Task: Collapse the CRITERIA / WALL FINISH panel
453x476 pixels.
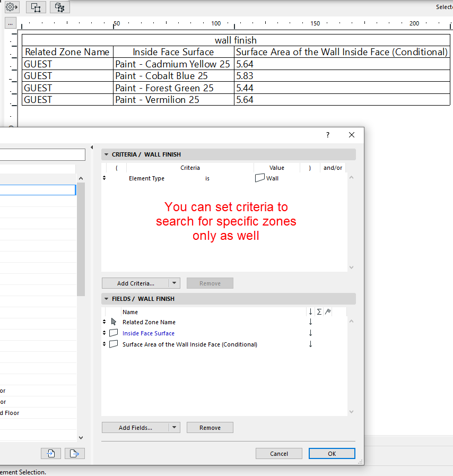Action: pyautogui.click(x=106, y=154)
